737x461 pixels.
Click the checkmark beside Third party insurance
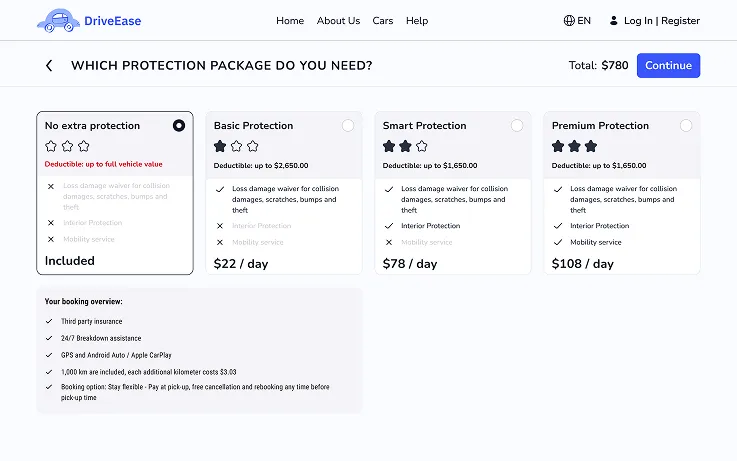pos(50,321)
